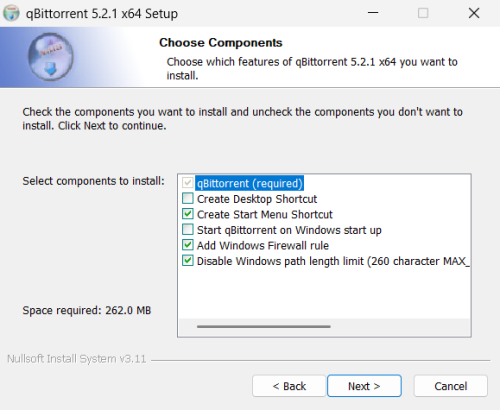Image resolution: width=500 pixels, height=410 pixels.
Task: Click the qBittorrent icon in the title bar
Action: (11, 13)
